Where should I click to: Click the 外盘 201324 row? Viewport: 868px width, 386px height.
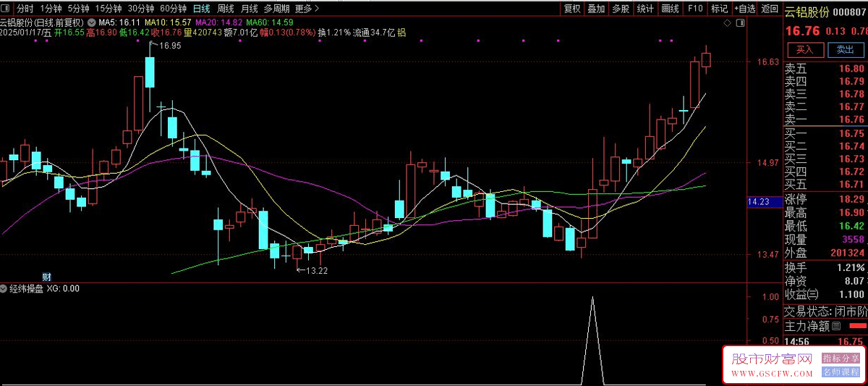click(825, 253)
